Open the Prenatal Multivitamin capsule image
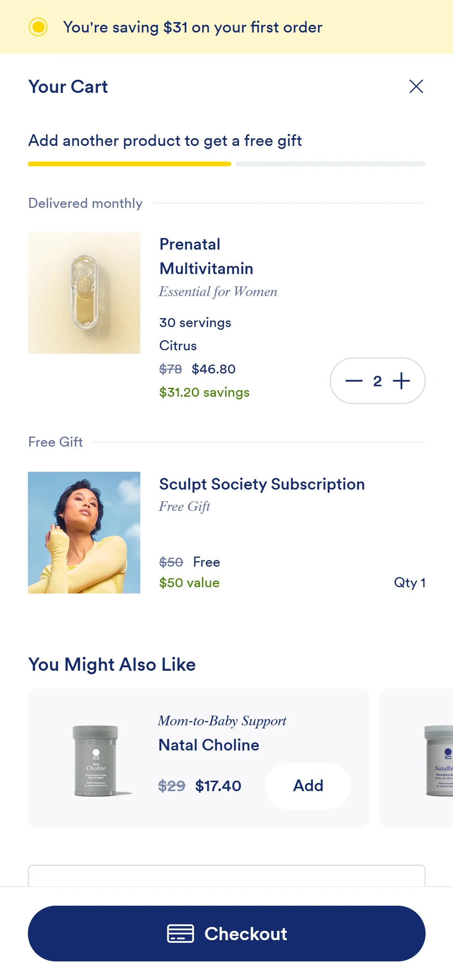 [x=84, y=293]
